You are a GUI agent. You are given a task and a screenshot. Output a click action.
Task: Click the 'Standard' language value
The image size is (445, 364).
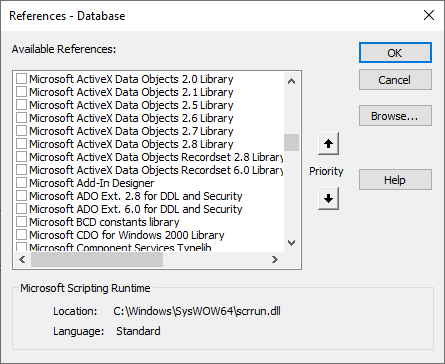(x=138, y=331)
